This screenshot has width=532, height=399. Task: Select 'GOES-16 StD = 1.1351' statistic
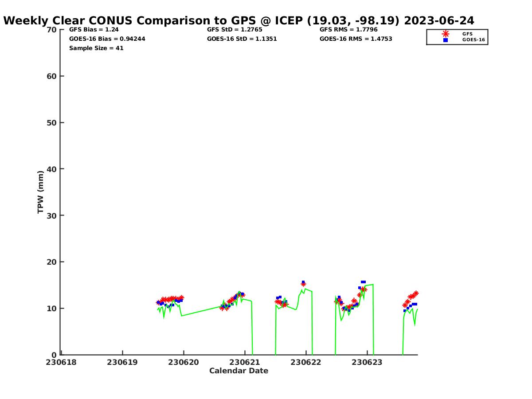242,39
